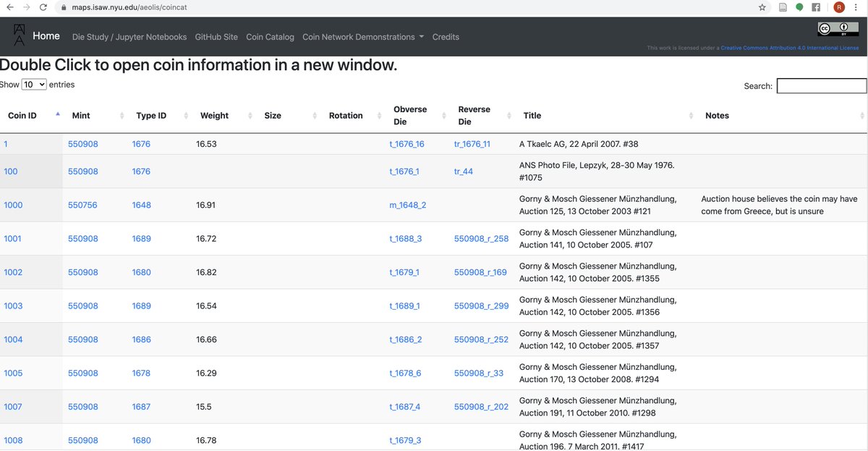Screen dimensions: 868x451
Task: Sort table by Size column
Action: [x=289, y=116]
